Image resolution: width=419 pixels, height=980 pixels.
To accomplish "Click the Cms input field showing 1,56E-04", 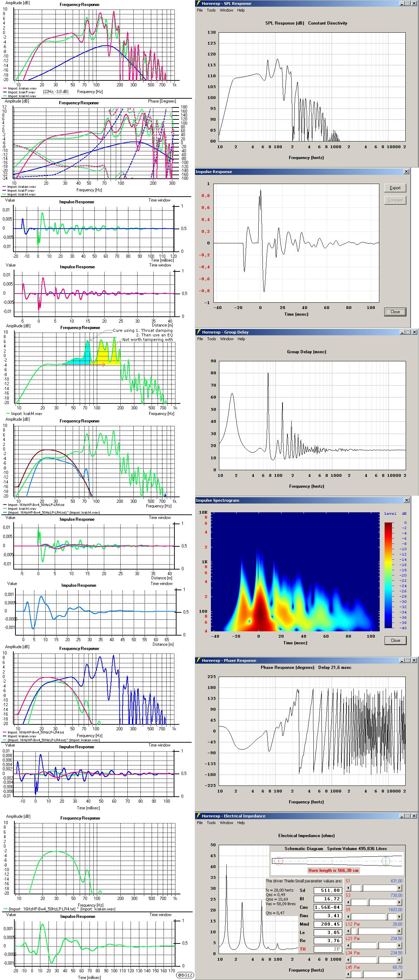I will (x=327, y=907).
